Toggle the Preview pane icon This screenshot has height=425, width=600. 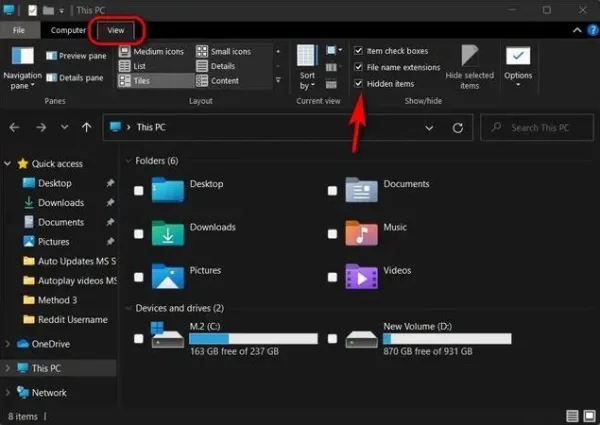coord(51,56)
